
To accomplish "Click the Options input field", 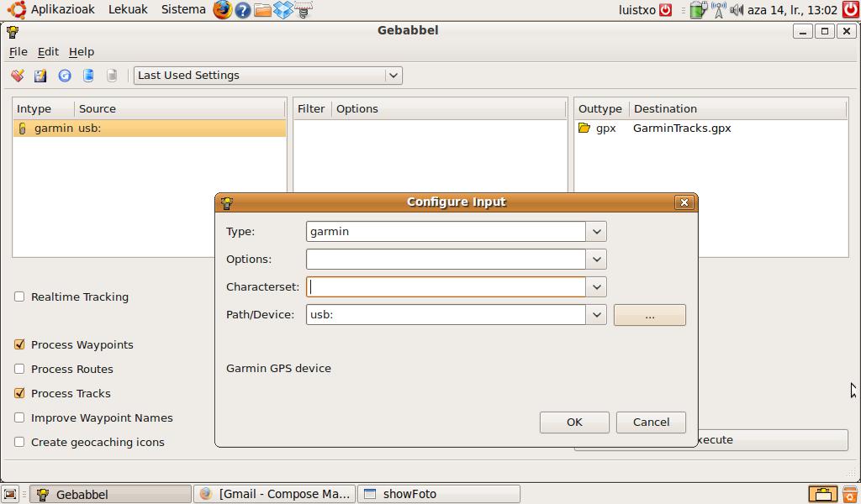I will 446,260.
